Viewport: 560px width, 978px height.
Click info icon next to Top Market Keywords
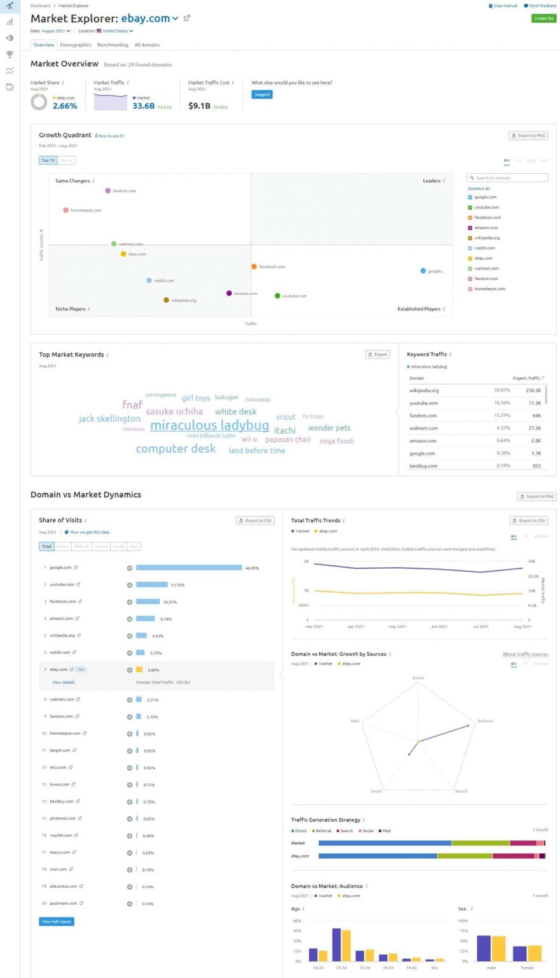coord(108,355)
